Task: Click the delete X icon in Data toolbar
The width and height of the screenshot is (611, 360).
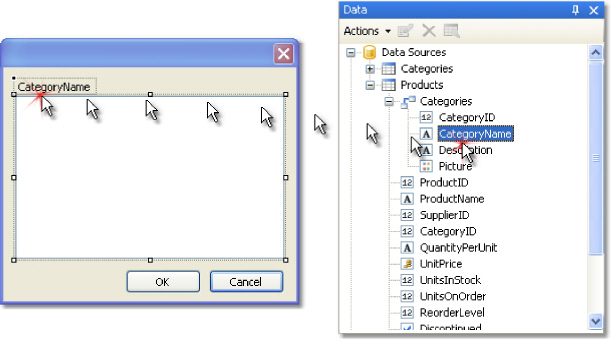Action: [x=429, y=31]
